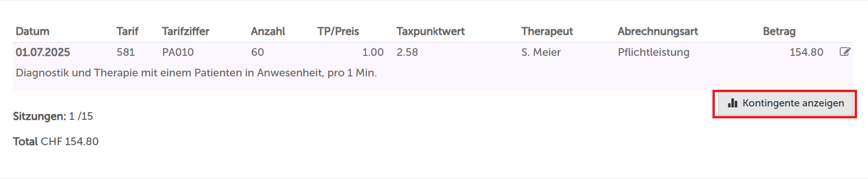This screenshot has height=179, width=868.
Task: Select the 01.07.2025 date cell
Action: pyautogui.click(x=43, y=52)
